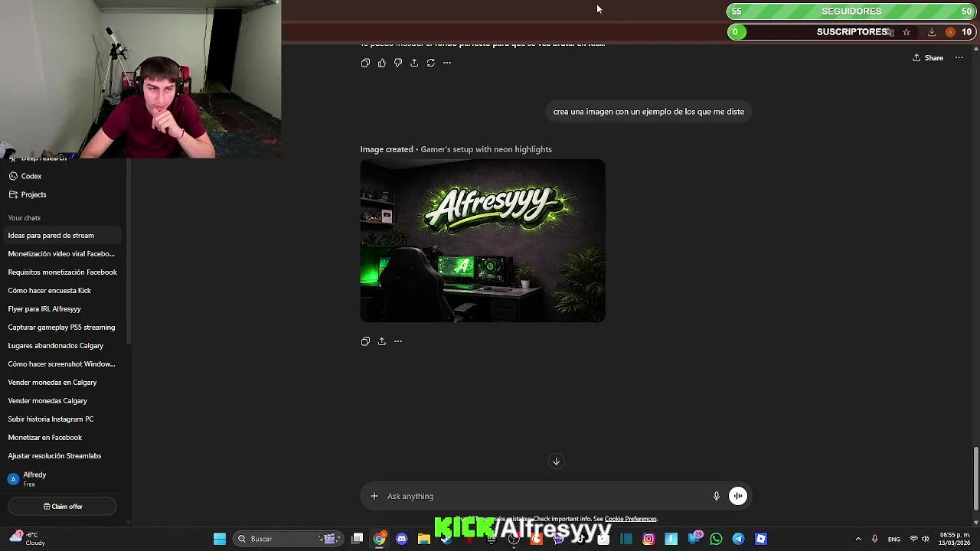Give thumbs down to the response
Screen dimensions: 980x551
[x=398, y=63]
